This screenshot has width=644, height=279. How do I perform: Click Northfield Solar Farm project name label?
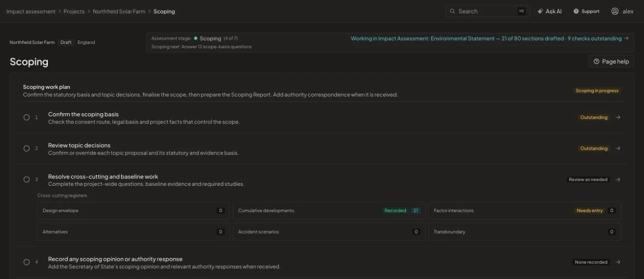(x=32, y=42)
